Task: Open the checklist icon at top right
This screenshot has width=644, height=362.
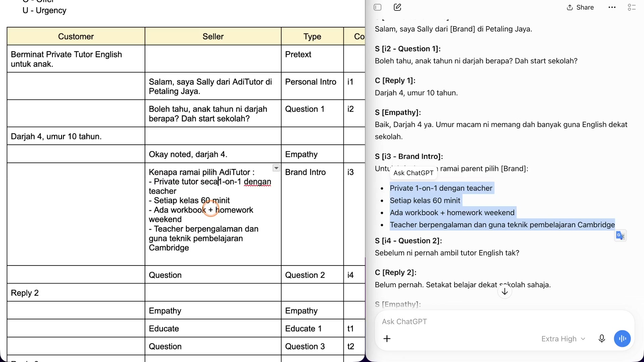Action: 632,7
